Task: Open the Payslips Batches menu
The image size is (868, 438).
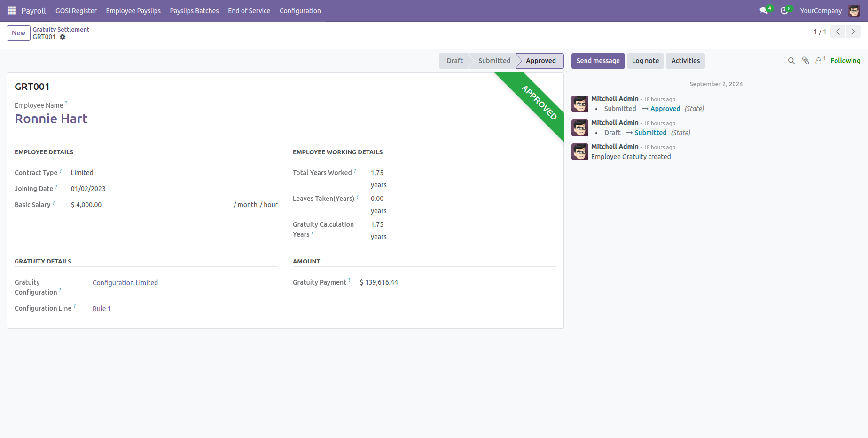Action: [194, 11]
